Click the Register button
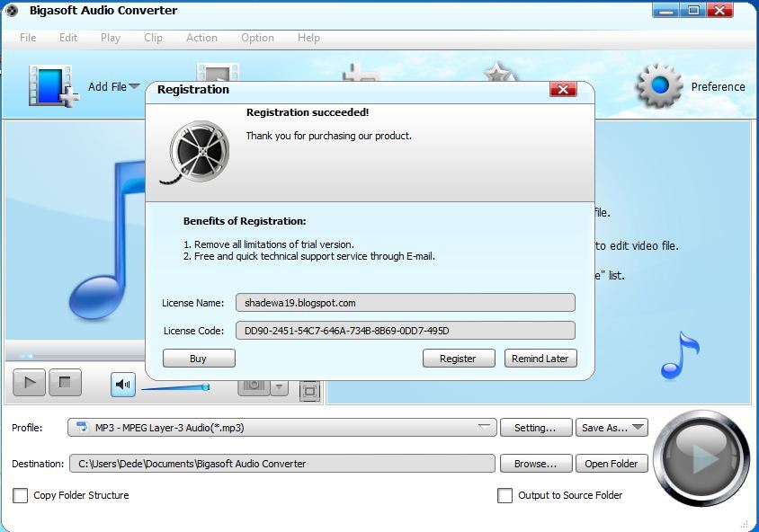The height and width of the screenshot is (532, 759). coord(459,359)
